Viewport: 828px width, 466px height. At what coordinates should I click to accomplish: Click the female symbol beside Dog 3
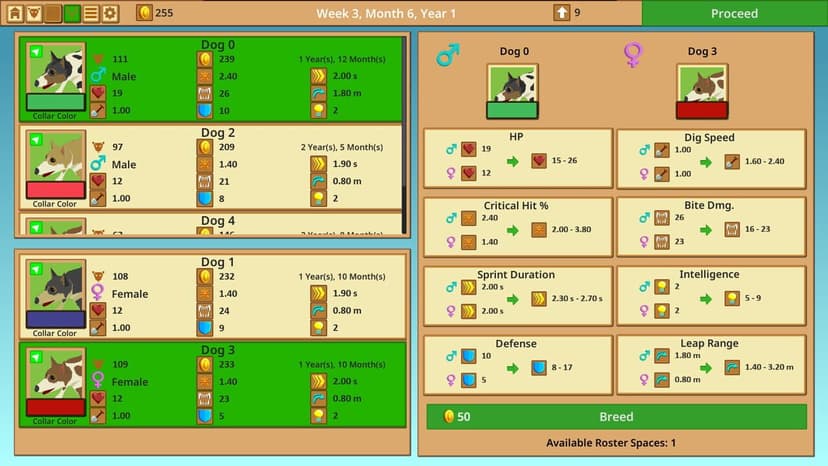pos(633,54)
